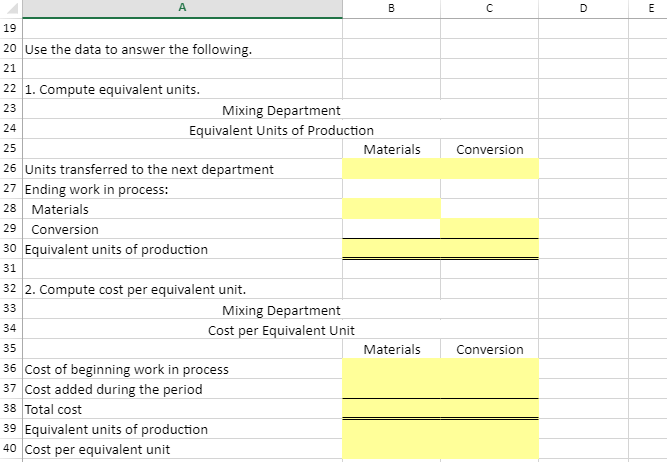Select Materials input for units transferred
Image resolution: width=667 pixels, height=462 pixels.
pos(391,169)
